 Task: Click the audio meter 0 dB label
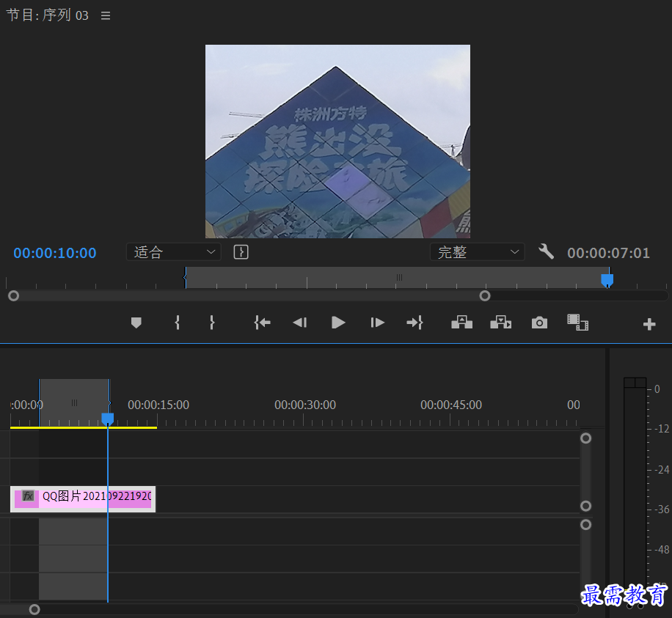pos(657,389)
